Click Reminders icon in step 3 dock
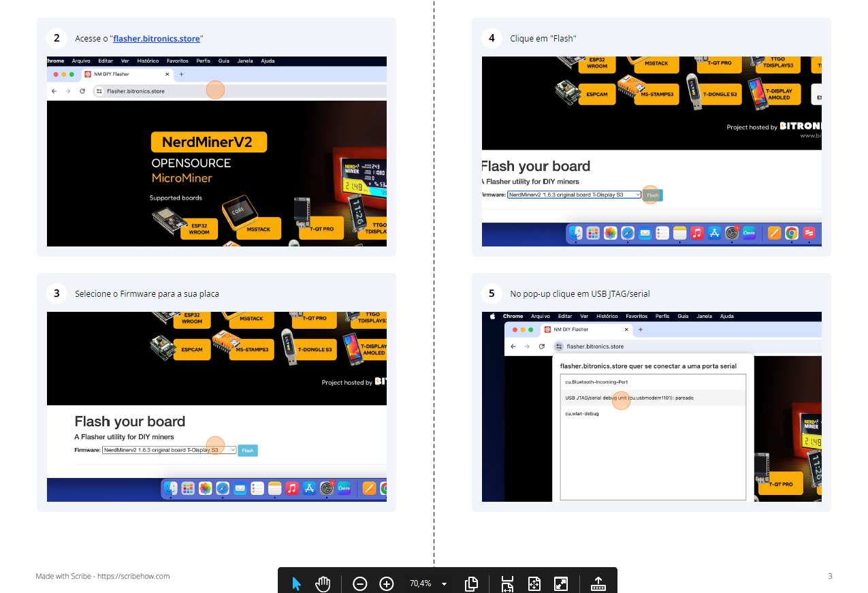The height and width of the screenshot is (593, 868). point(257,488)
